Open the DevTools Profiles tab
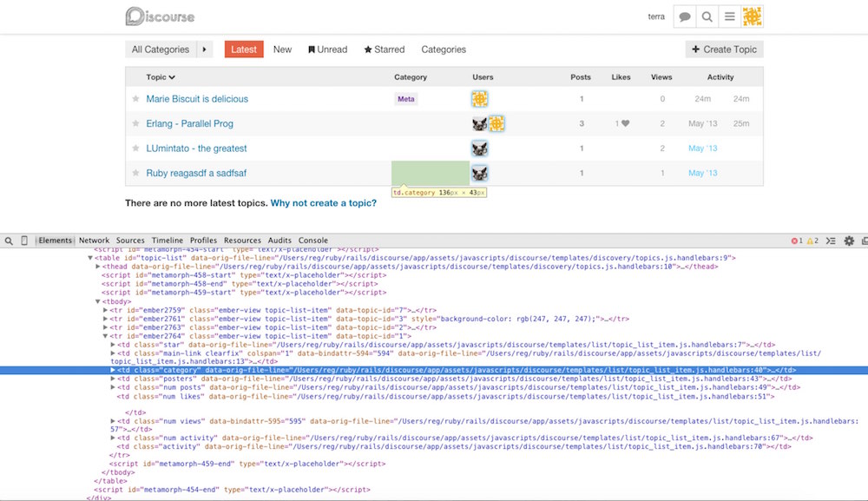This screenshot has width=868, height=501. (203, 241)
